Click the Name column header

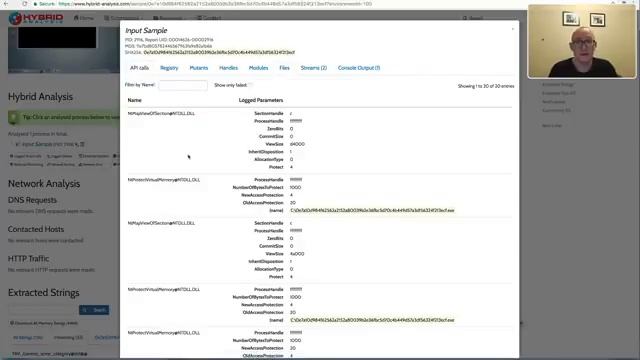tap(134, 100)
